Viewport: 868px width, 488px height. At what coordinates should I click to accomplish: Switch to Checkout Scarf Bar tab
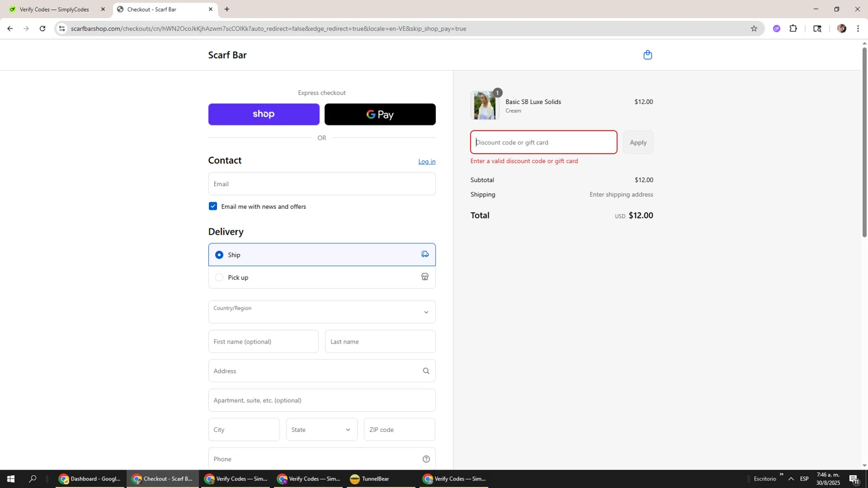pyautogui.click(x=165, y=9)
